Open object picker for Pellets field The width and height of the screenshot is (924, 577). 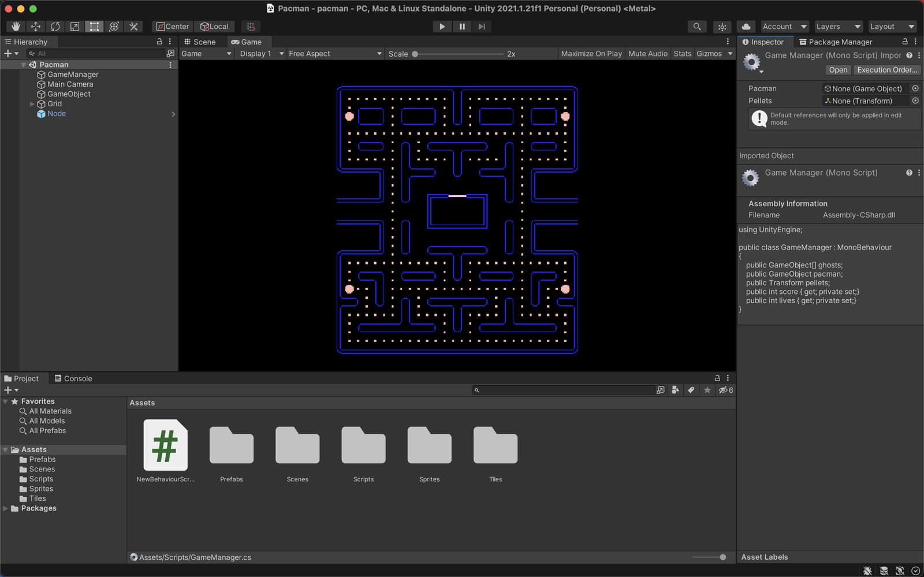(915, 100)
